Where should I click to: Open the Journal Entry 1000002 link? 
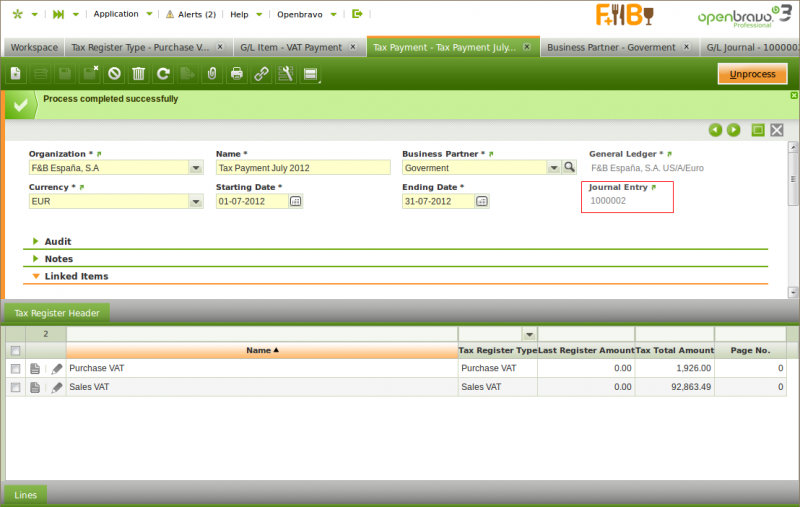click(x=608, y=201)
